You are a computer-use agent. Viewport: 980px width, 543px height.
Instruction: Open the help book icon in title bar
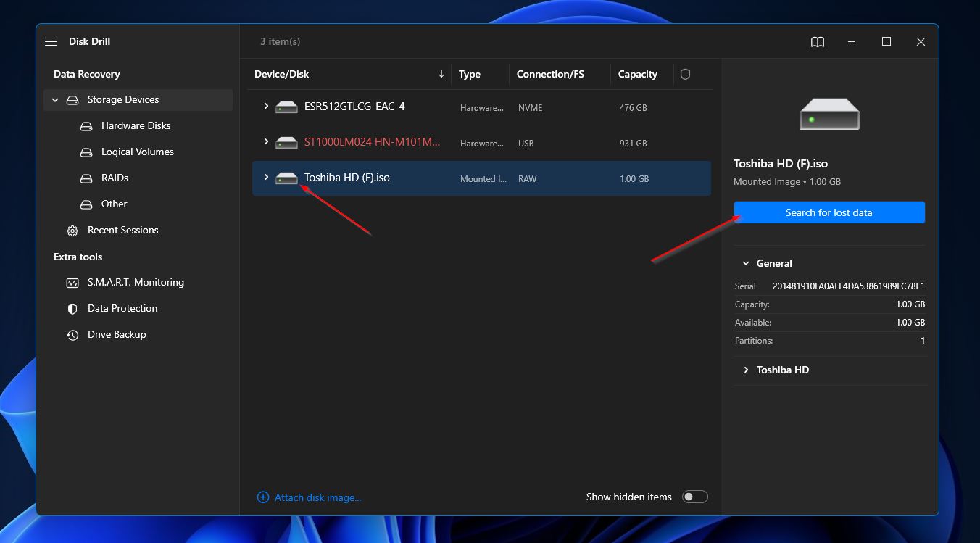(x=818, y=42)
